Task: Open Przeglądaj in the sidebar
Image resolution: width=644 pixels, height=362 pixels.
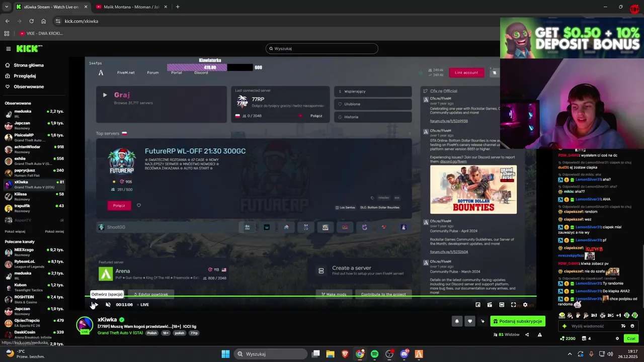Action: tap(25, 76)
